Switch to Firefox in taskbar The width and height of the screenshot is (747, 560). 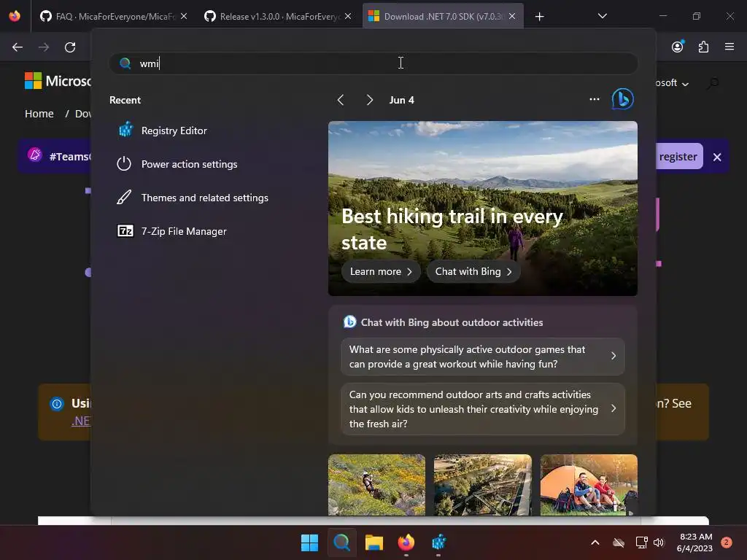(x=406, y=542)
